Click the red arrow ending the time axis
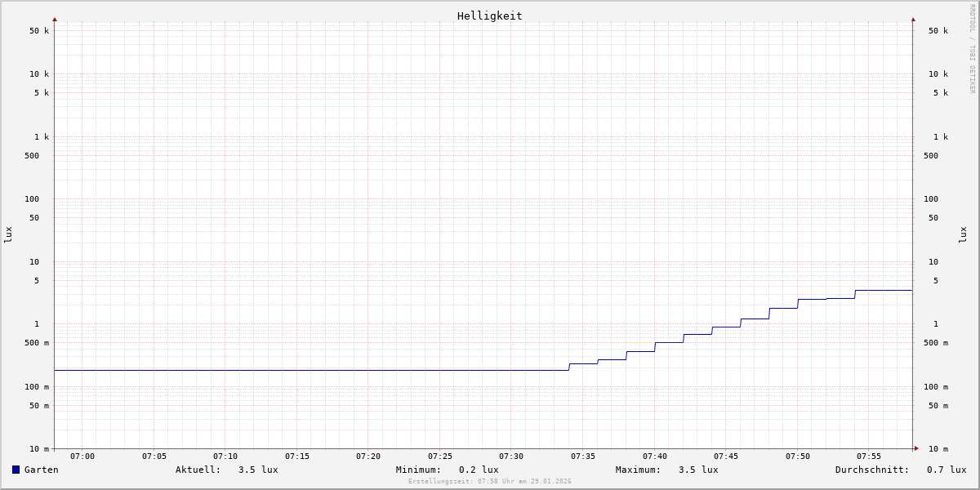Viewport: 980px width, 490px height. 916,448
